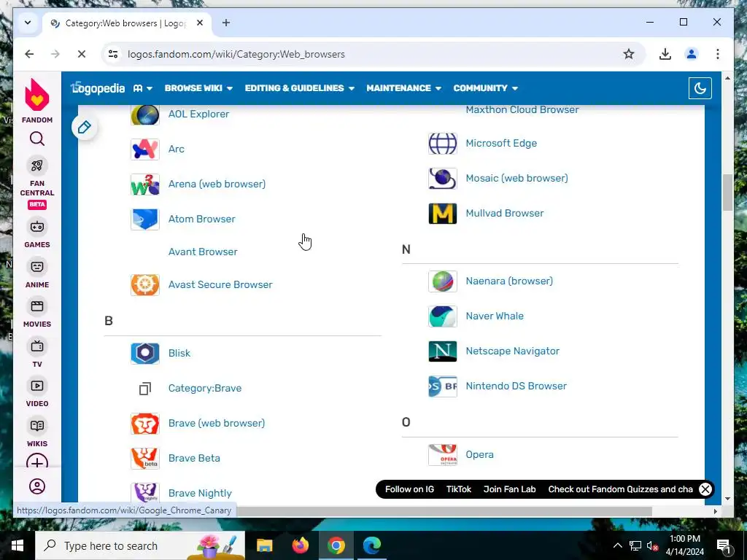The image size is (747, 560).
Task: Click the Nintendo DS Browser logo
Action: (443, 386)
